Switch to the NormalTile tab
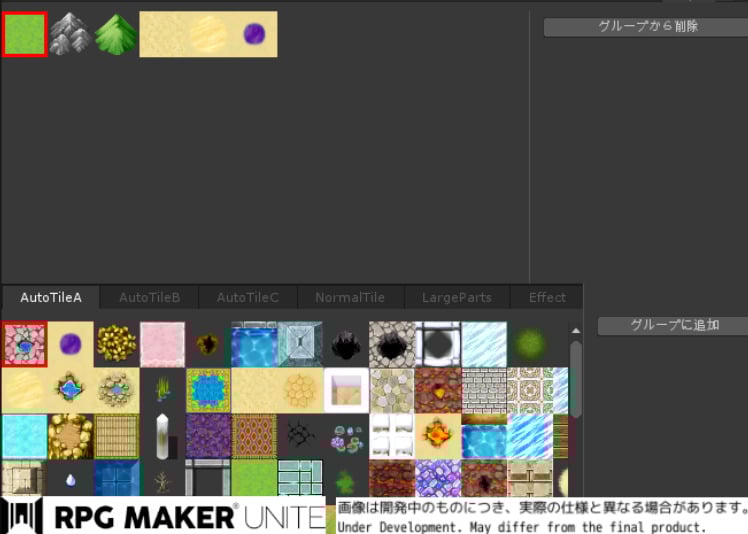 [350, 297]
